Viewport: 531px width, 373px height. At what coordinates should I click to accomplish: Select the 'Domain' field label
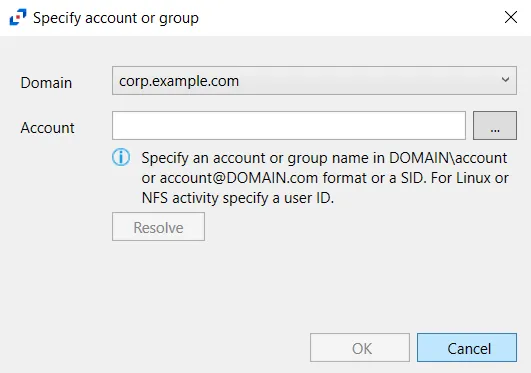tap(46, 83)
